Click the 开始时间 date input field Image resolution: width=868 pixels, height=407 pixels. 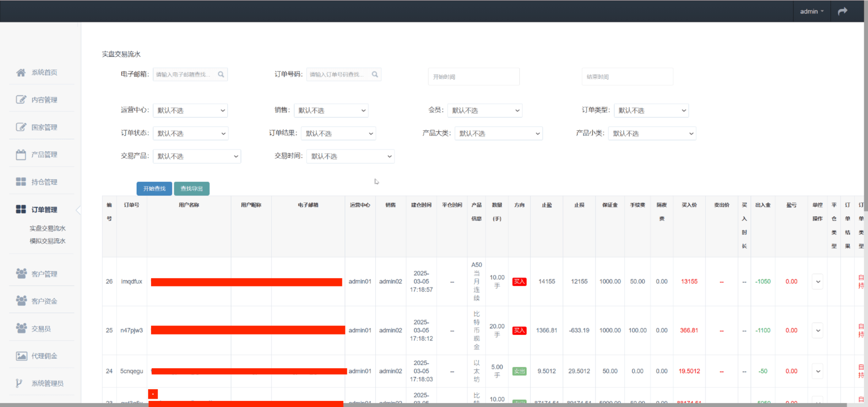coord(473,77)
